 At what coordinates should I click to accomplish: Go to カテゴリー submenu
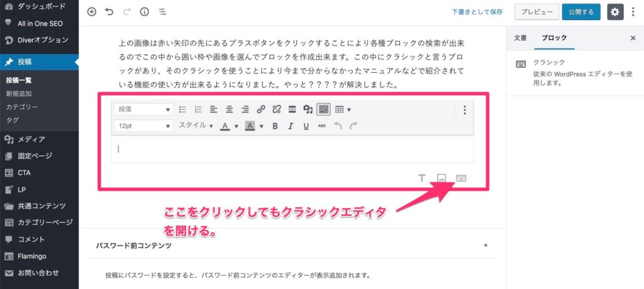(x=22, y=107)
